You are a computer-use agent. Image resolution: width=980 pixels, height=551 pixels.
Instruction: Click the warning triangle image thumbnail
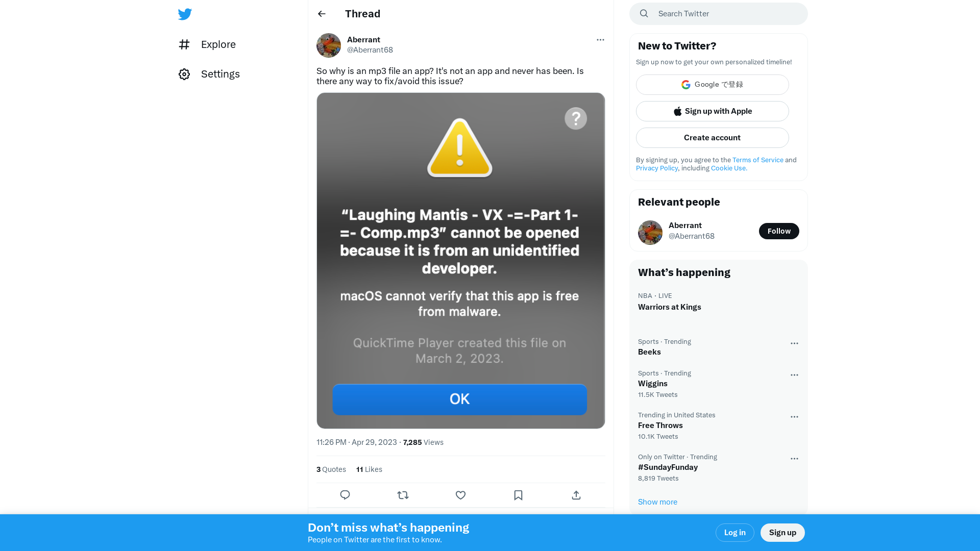460,146
